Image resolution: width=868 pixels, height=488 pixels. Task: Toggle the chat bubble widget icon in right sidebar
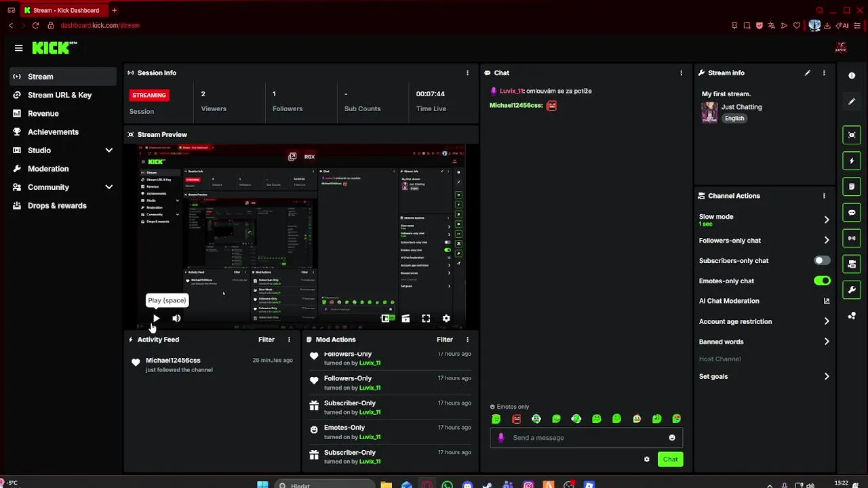[x=852, y=212]
